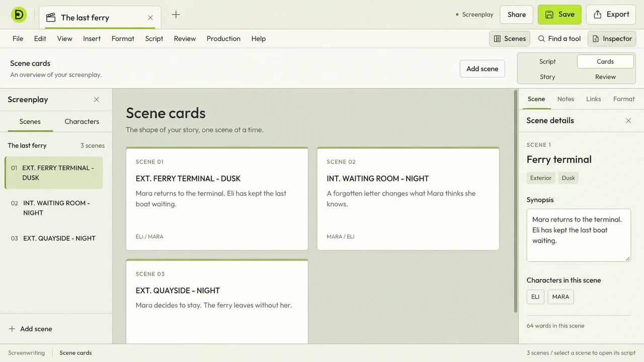Click into the Synopsis text field
Image resolution: width=644 pixels, height=362 pixels.
(579, 235)
